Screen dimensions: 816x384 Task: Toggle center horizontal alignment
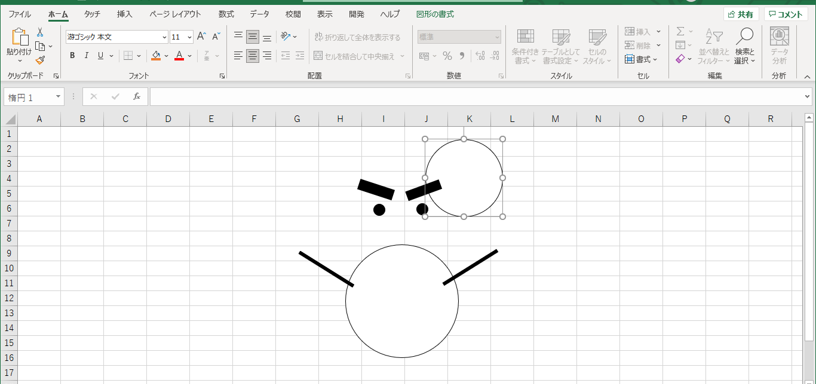(x=253, y=55)
